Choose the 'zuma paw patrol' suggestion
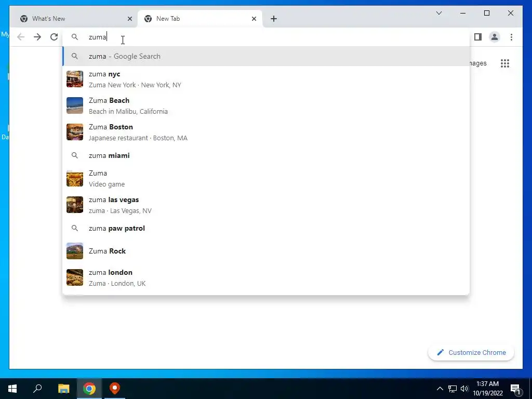532x399 pixels. (x=266, y=228)
